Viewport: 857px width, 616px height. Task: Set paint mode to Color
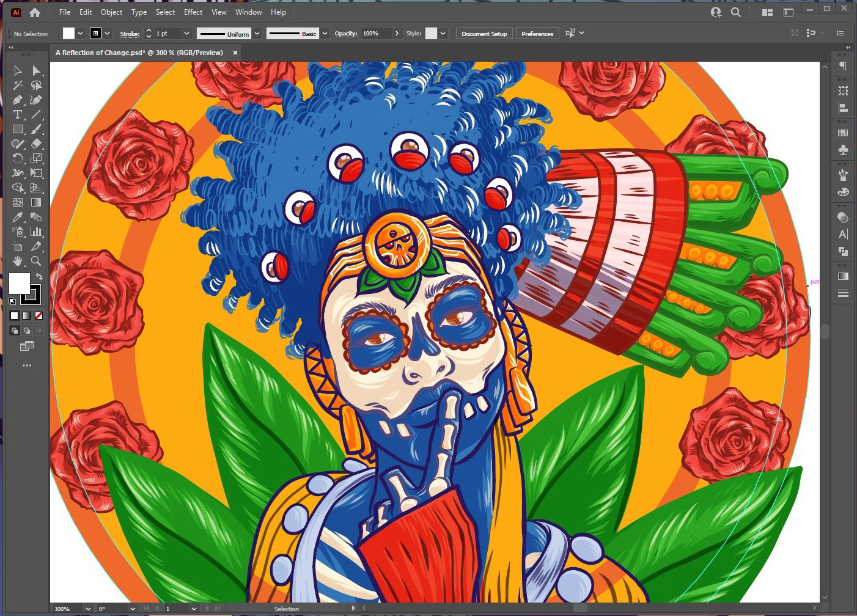pyautogui.click(x=15, y=316)
